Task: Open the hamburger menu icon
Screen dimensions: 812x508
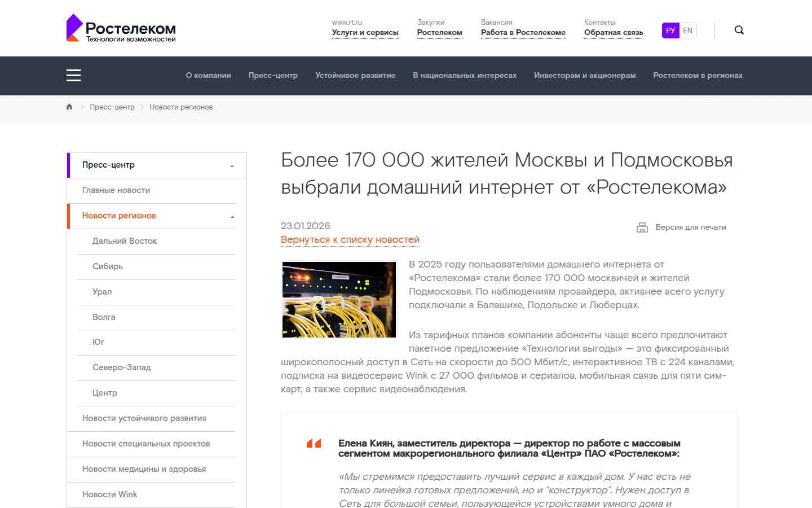Action: [x=73, y=76]
